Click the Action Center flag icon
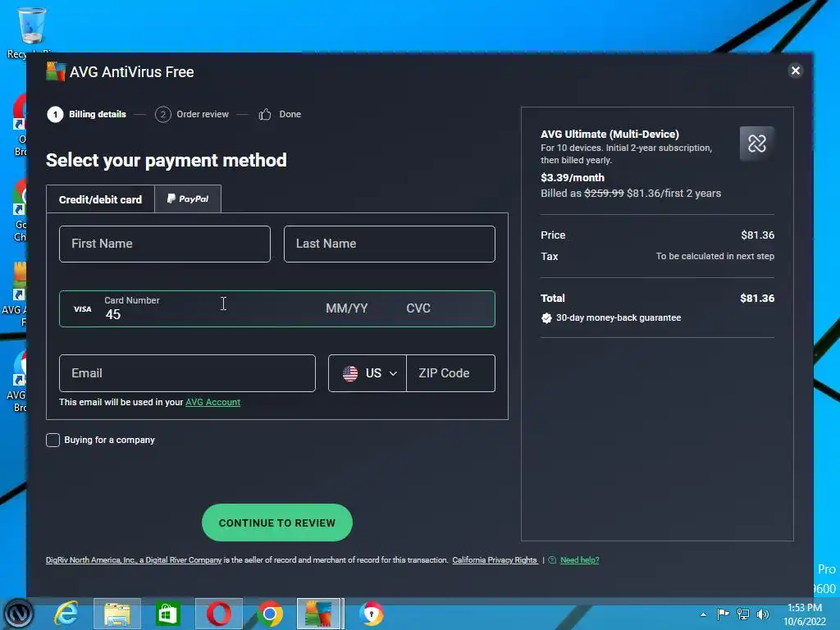 pos(723,614)
